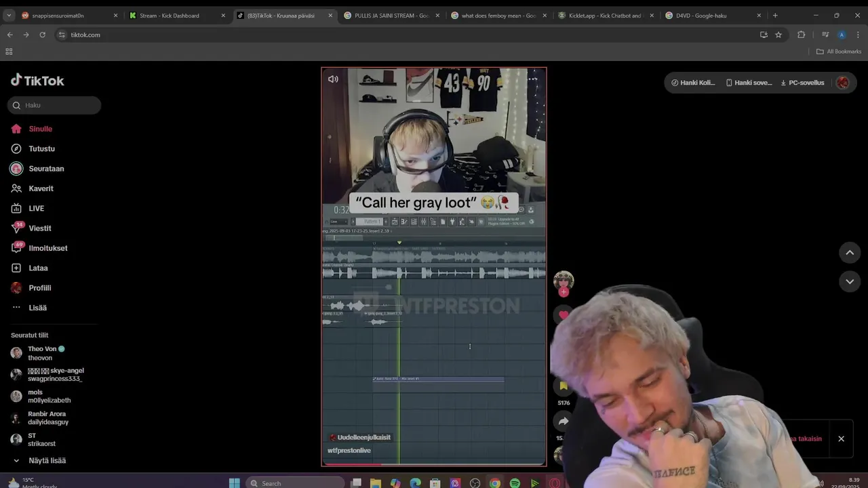Open a new browser tab
Image resolution: width=868 pixels, height=488 pixels.
(775, 15)
